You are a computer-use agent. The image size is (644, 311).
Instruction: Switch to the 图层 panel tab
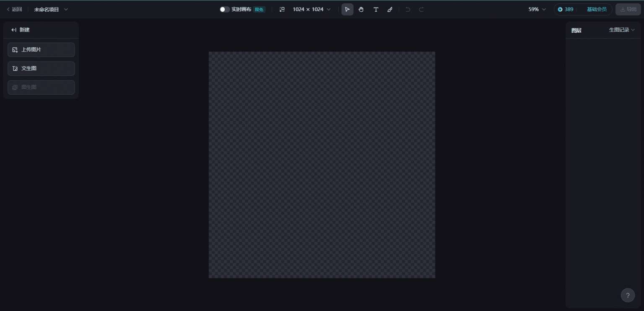(x=576, y=30)
